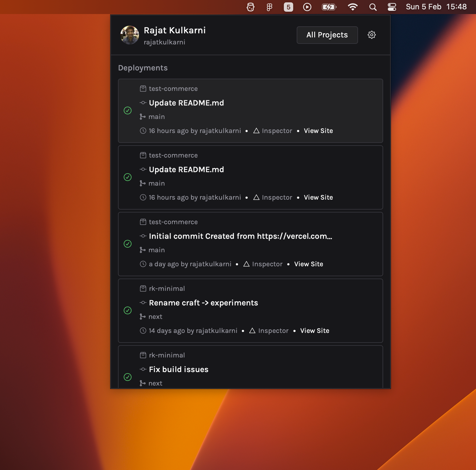Open the settings gear in the panel header
Screen dimensions: 476x470
(371, 35)
